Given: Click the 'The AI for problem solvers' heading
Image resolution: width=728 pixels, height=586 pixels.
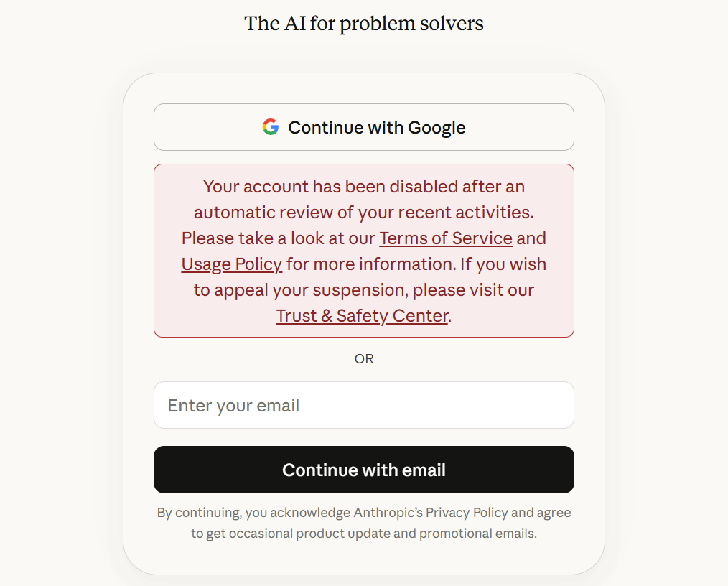Looking at the screenshot, I should (x=363, y=24).
